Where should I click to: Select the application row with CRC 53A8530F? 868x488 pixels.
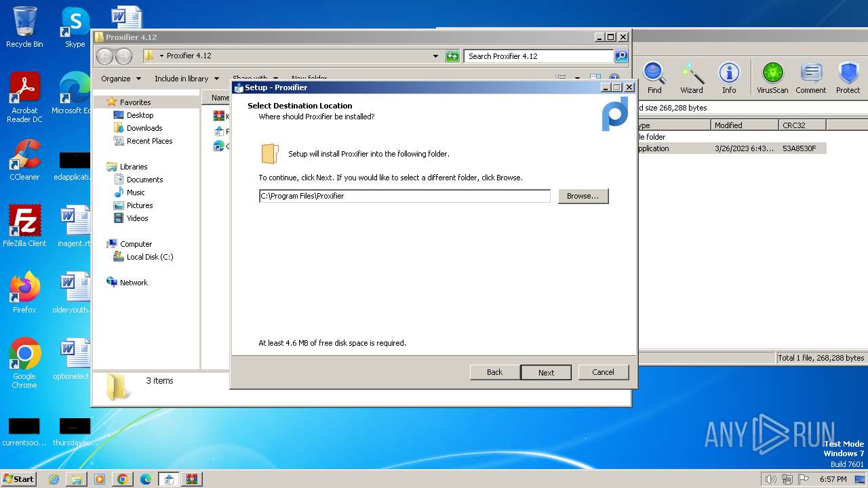(x=732, y=148)
